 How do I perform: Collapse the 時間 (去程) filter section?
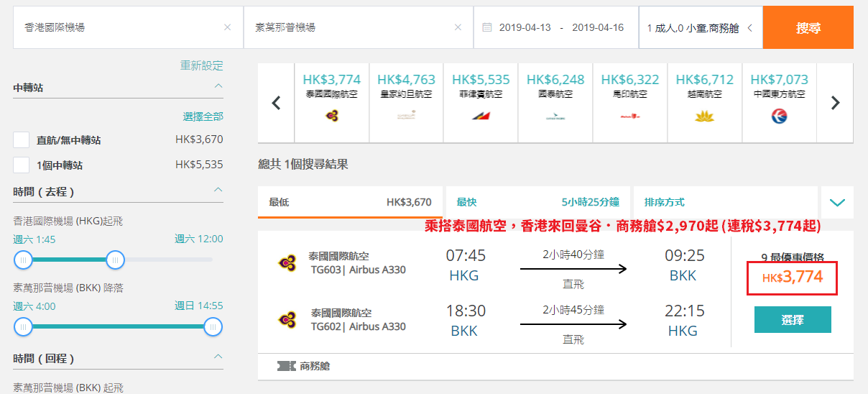(218, 191)
